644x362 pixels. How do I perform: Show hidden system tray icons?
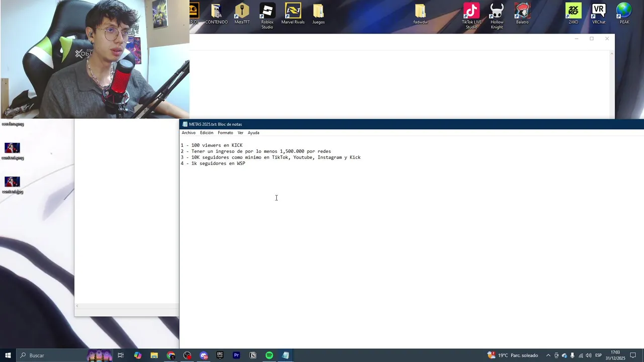pos(548,355)
